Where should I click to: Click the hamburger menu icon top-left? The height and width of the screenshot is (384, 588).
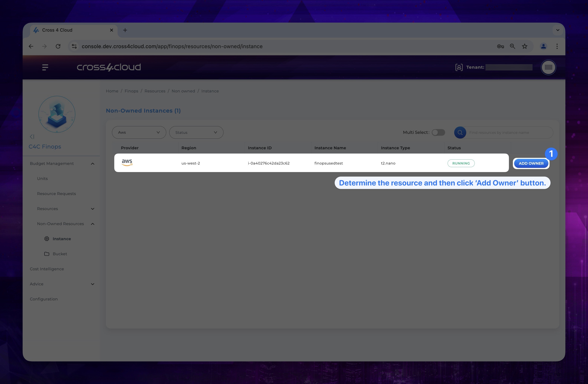tap(45, 67)
